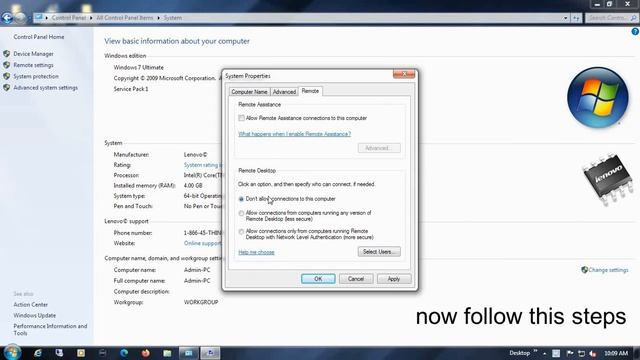Open the Microsoft Edge taskbar icon
The width and height of the screenshot is (640, 360).
tap(124, 353)
